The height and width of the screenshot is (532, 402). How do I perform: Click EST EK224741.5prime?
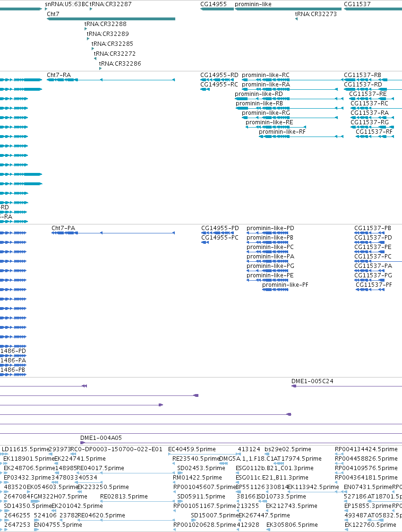tap(80, 459)
